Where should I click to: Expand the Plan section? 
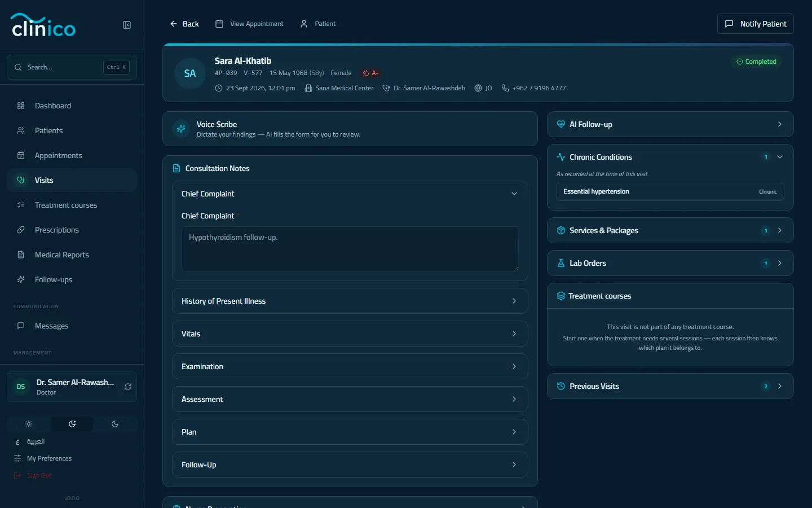pyautogui.click(x=350, y=432)
